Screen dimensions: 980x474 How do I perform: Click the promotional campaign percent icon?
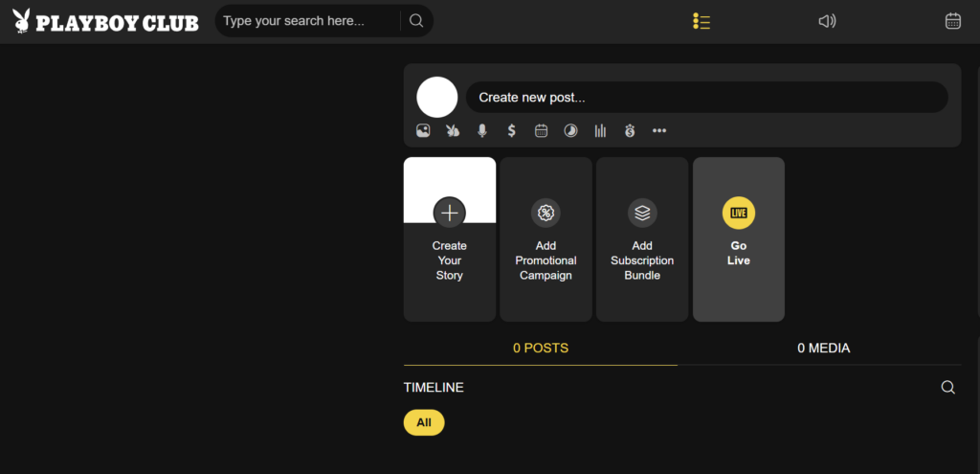[x=546, y=213]
